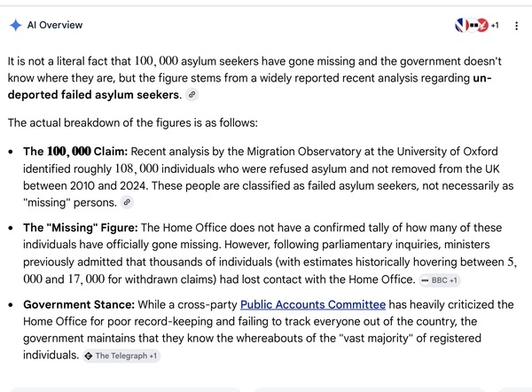The image size is (532, 392).
Task: Open the link icon after 'failed asylum seekers.'
Action: [x=192, y=94]
